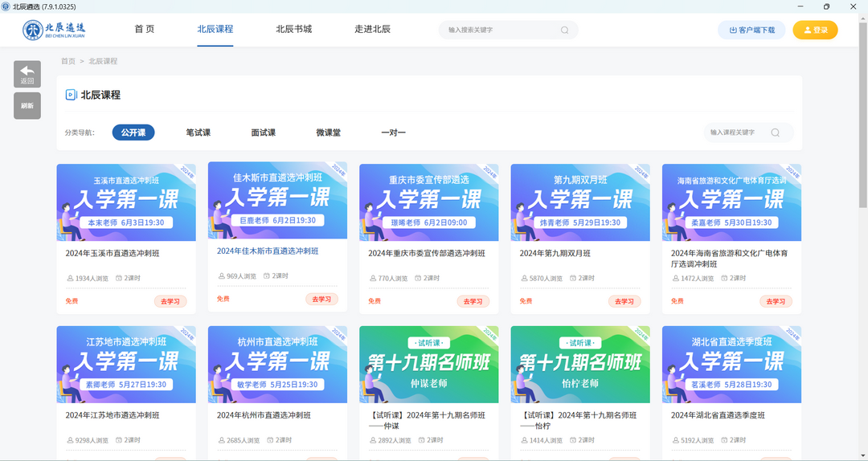Viewport: 868px width, 461px height.
Task: Click the 刷新 refresh button
Action: (27, 106)
